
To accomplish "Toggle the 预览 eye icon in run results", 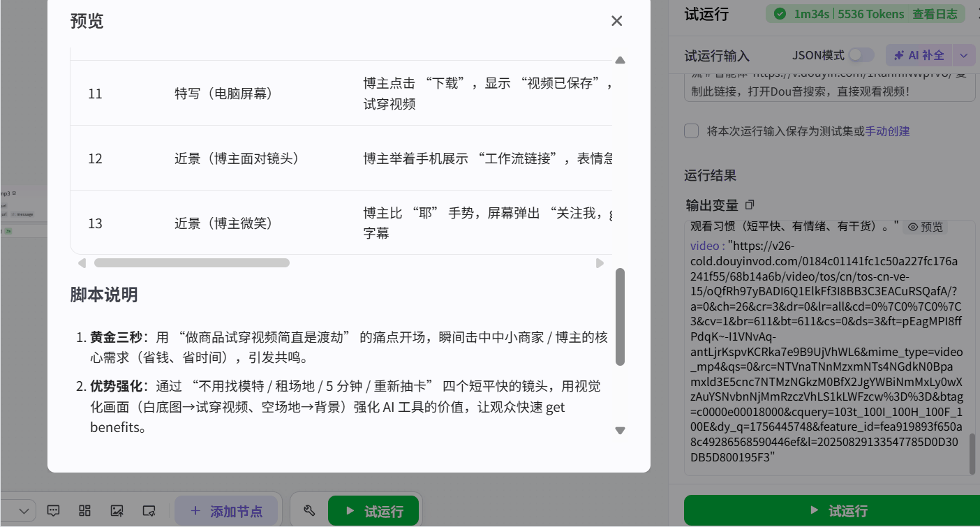I will (x=914, y=226).
